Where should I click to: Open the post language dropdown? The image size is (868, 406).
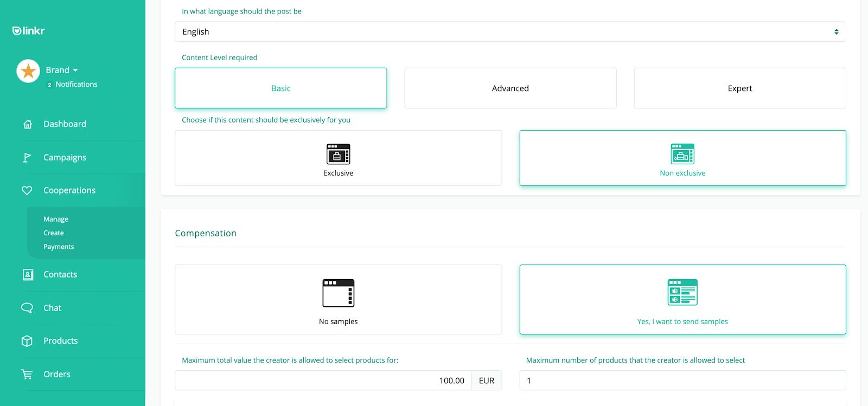click(510, 31)
